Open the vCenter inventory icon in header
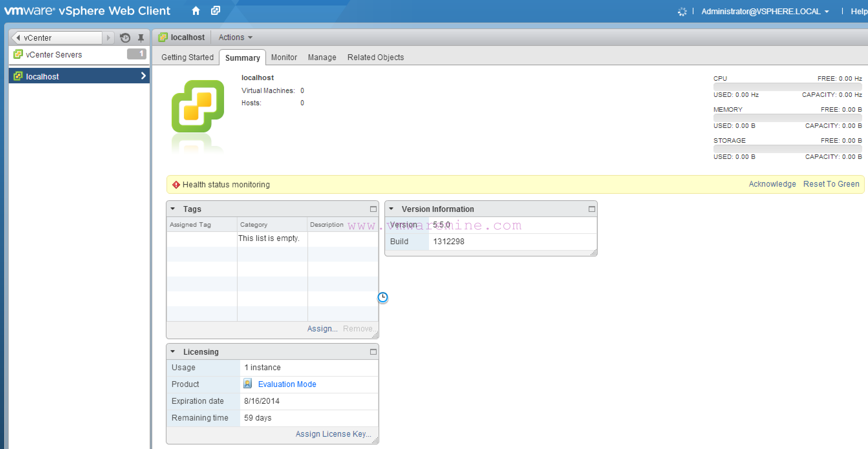Screen dimensions: 868x449 (x=216, y=11)
